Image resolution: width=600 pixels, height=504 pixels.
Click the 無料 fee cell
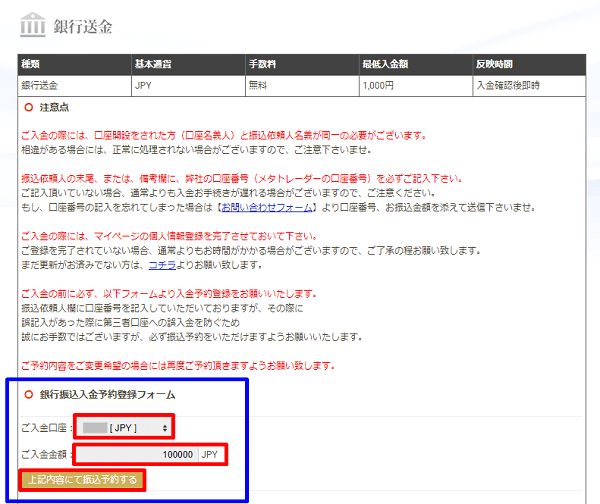coord(302,86)
